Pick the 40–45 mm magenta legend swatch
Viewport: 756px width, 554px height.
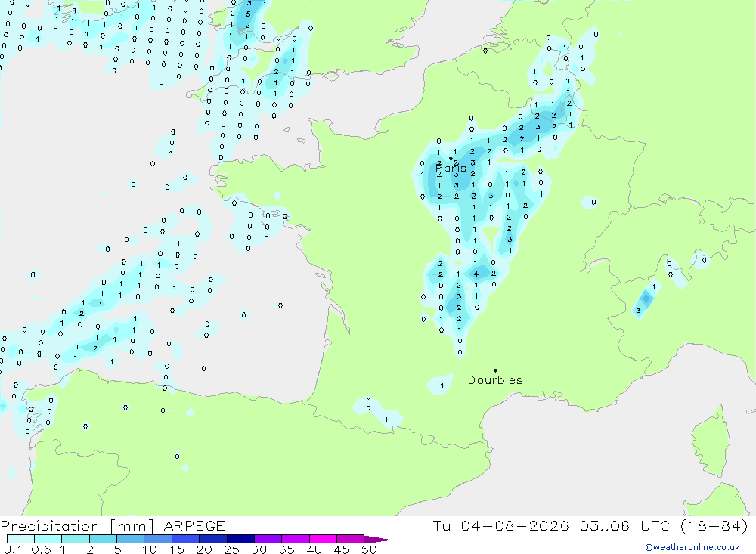click(323, 539)
